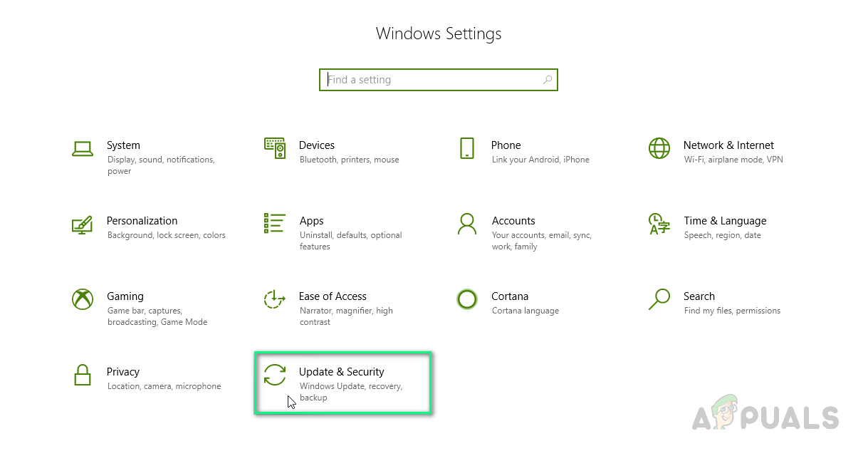The height and width of the screenshot is (461, 868).
Task: Choose the Personalization title
Action: (142, 221)
